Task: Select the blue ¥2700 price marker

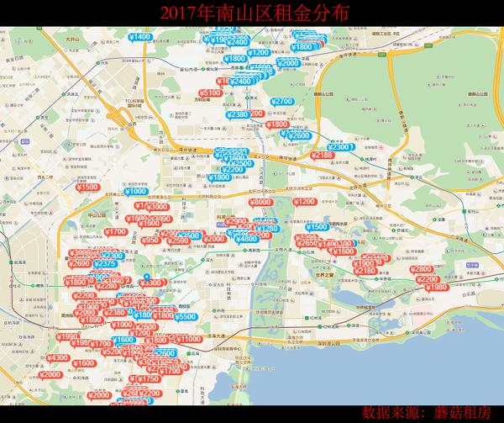Action: click(282, 102)
